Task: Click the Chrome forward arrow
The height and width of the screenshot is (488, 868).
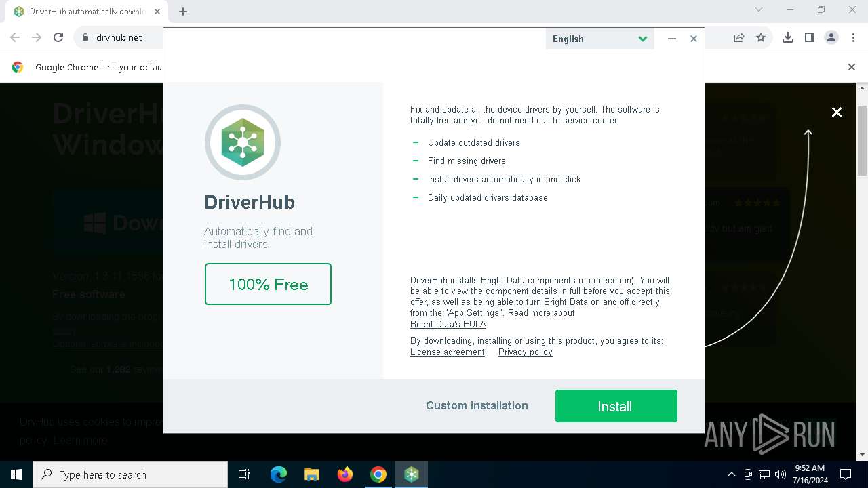Action: [37, 37]
